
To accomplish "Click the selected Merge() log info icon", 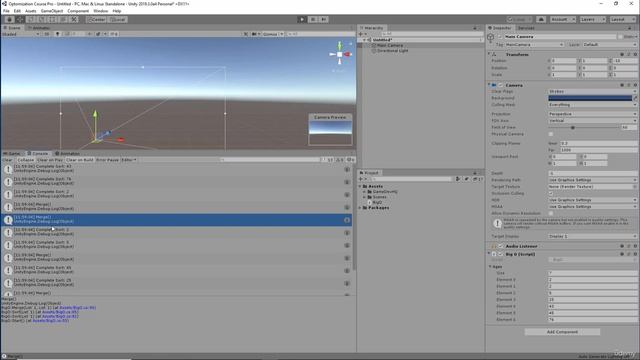I will (x=8, y=220).
